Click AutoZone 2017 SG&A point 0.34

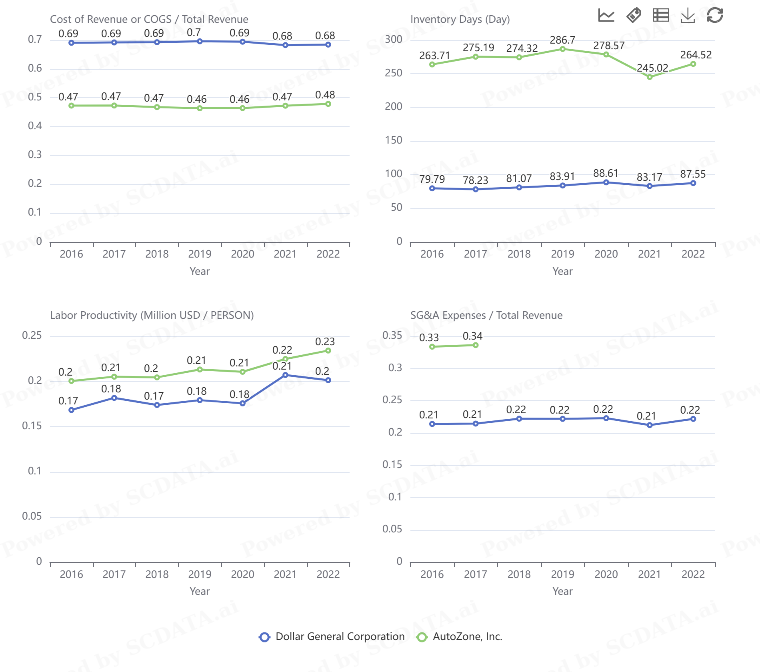(x=475, y=345)
